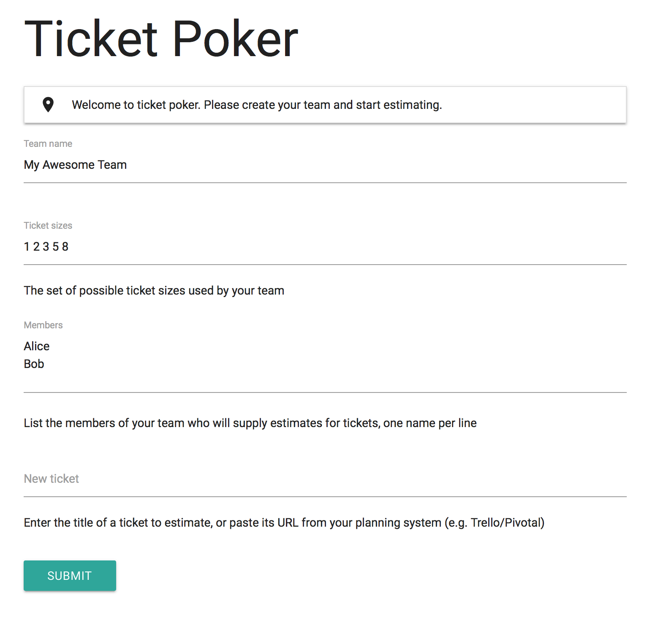Click the Ticket Poker page heading
The width and height of the screenshot is (658, 644).
point(161,39)
